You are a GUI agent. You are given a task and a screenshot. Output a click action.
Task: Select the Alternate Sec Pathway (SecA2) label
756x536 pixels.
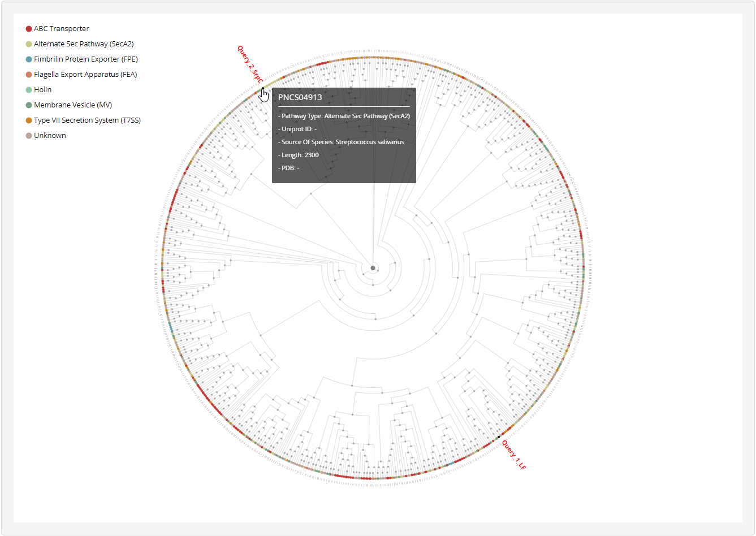pos(84,44)
